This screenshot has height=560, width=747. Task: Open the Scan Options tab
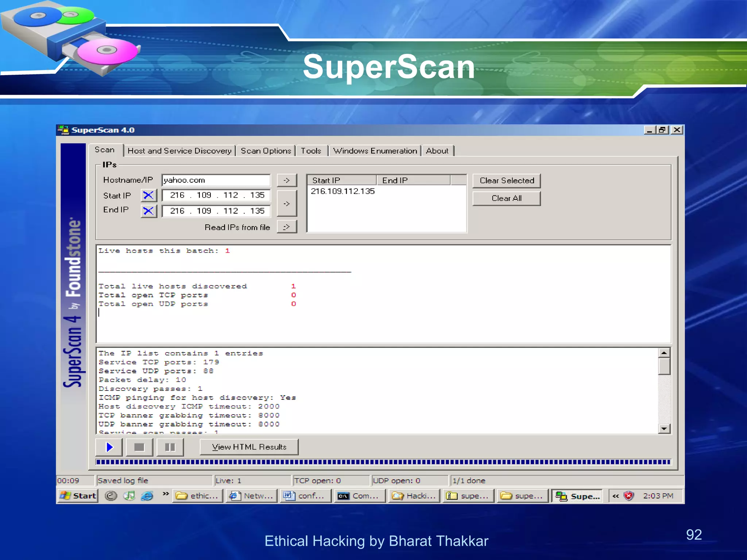(x=266, y=151)
